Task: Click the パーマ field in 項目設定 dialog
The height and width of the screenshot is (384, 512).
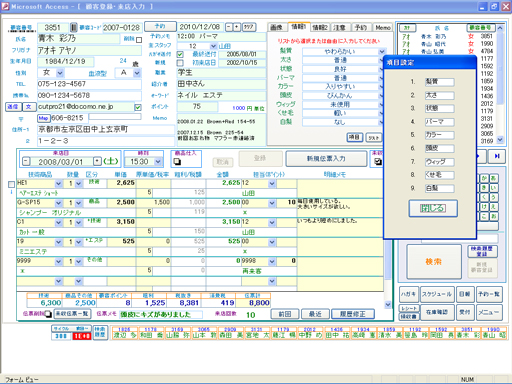Action: (x=439, y=122)
